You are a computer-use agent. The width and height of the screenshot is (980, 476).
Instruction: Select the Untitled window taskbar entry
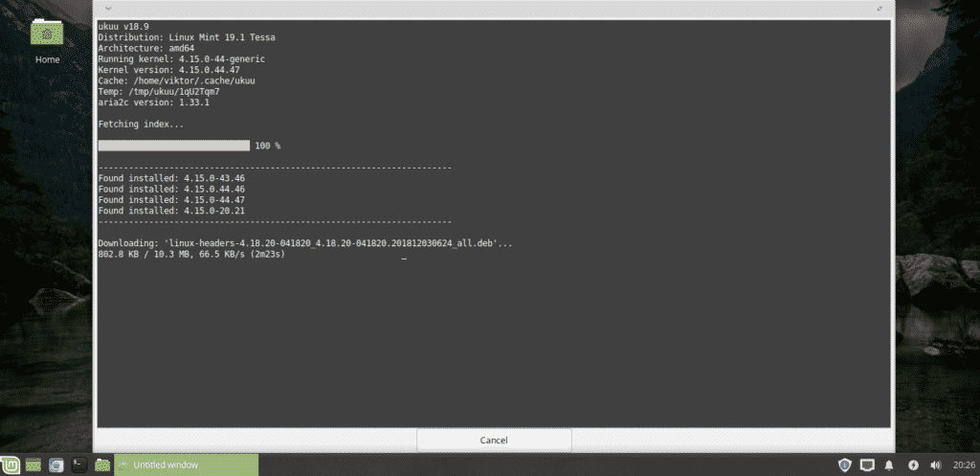coord(187,465)
